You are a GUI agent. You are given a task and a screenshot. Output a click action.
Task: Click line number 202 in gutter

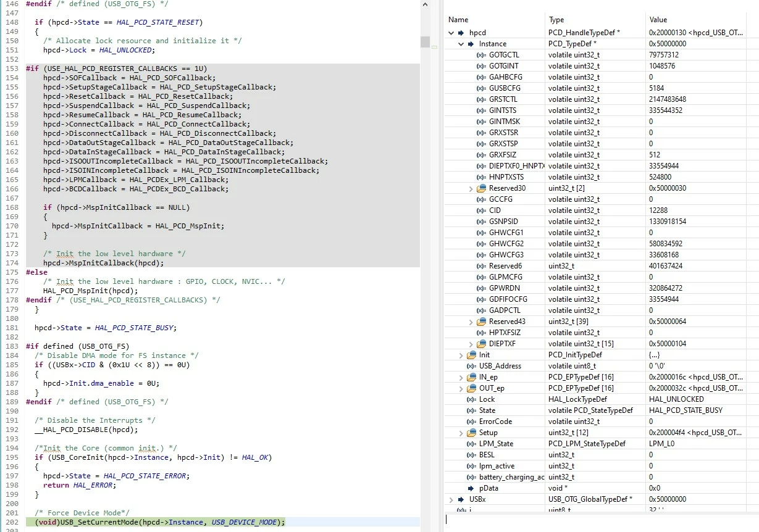[x=12, y=522]
